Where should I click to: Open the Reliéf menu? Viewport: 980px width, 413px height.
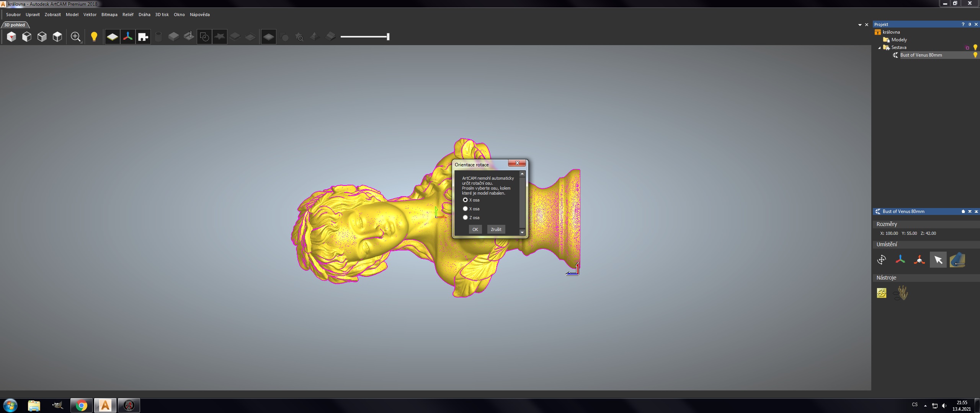(x=128, y=15)
